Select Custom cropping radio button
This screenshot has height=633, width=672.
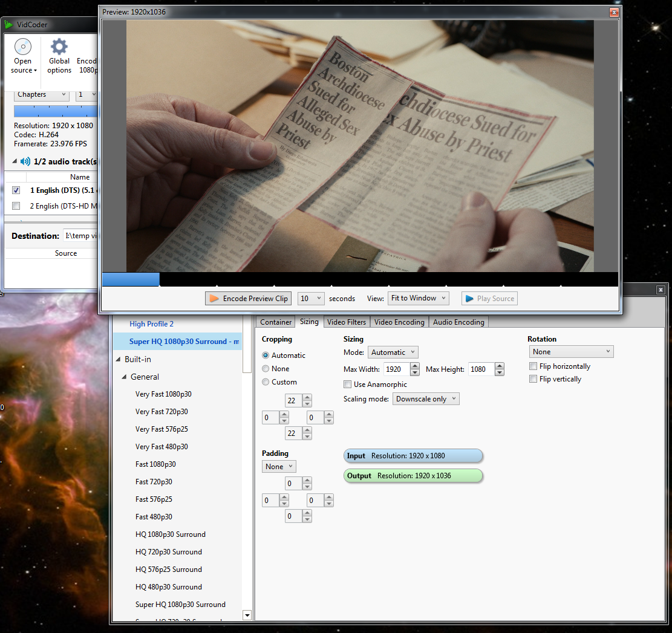point(266,382)
